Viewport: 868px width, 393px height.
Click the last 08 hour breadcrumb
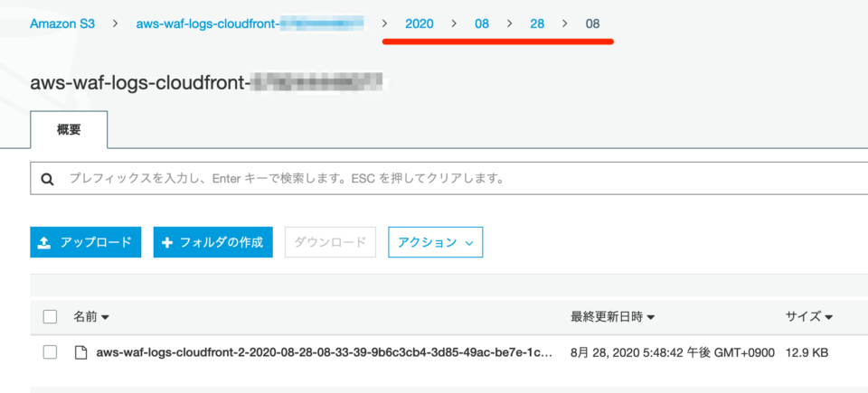click(x=592, y=23)
